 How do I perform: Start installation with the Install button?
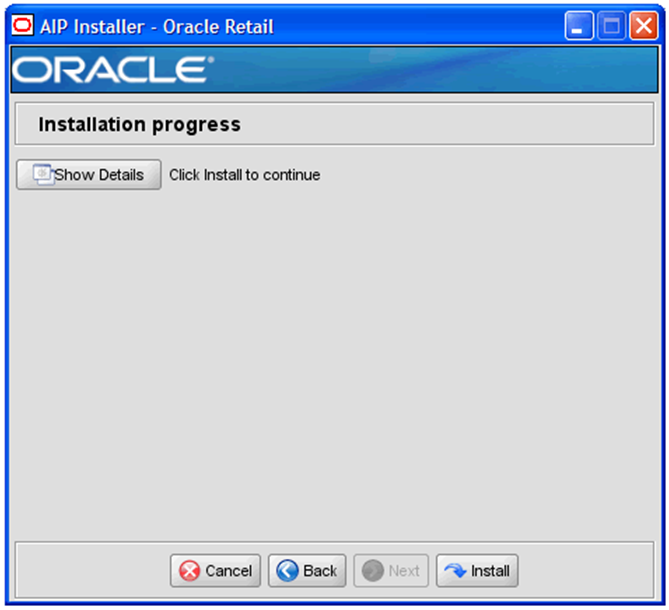pos(477,570)
